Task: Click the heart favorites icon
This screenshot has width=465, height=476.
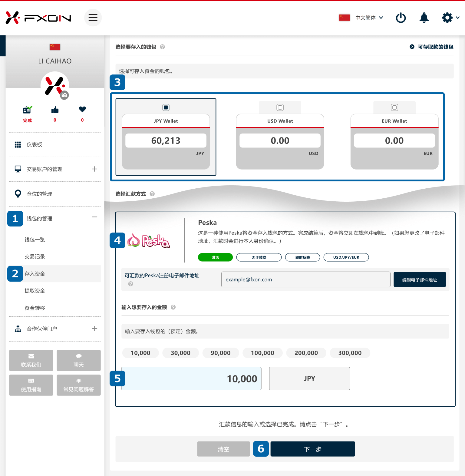Action: tap(82, 109)
